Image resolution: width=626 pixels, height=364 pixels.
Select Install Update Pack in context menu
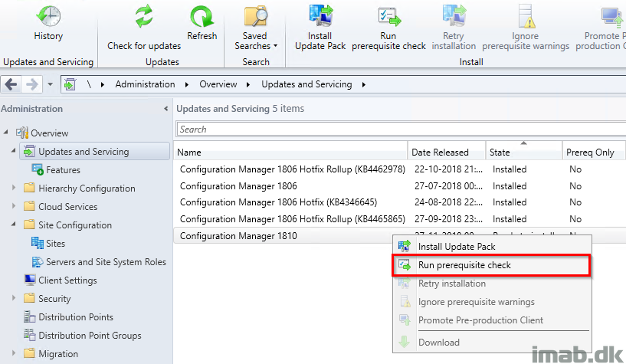(x=492, y=246)
